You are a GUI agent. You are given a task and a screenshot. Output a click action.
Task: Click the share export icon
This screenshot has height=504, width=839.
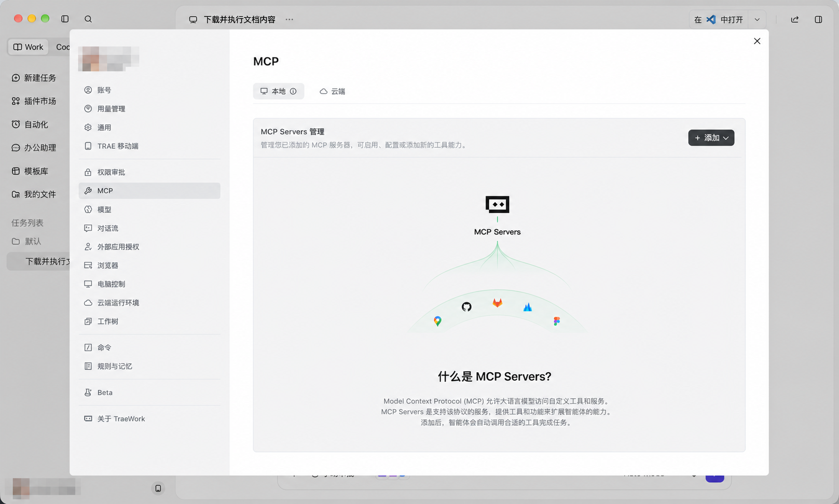[795, 19]
